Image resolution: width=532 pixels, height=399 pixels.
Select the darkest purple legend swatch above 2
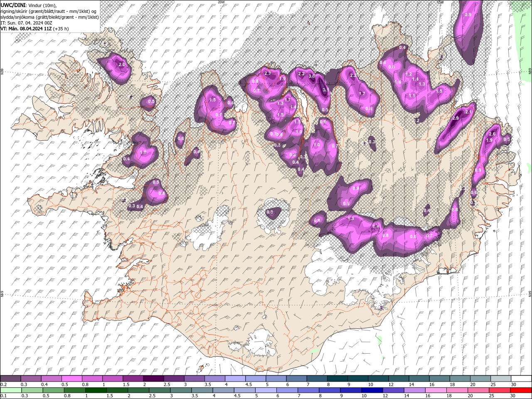click(x=153, y=379)
